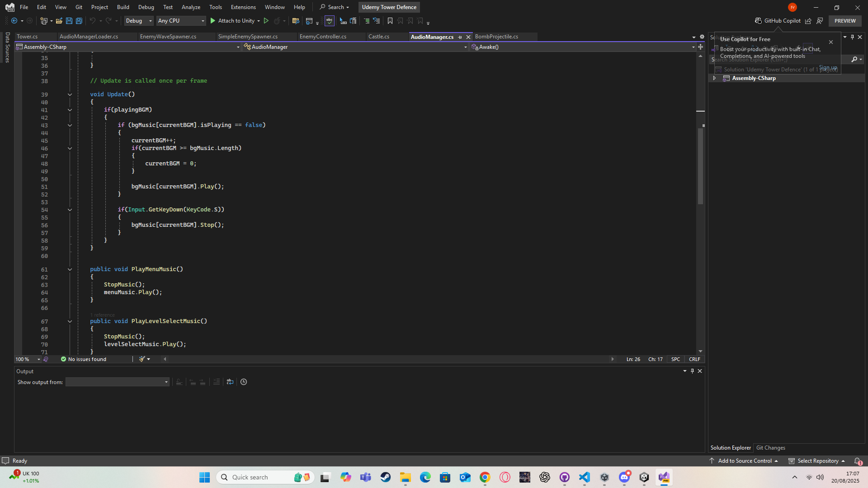
Task: Click the code cleanup broom icon
Action: 142,359
